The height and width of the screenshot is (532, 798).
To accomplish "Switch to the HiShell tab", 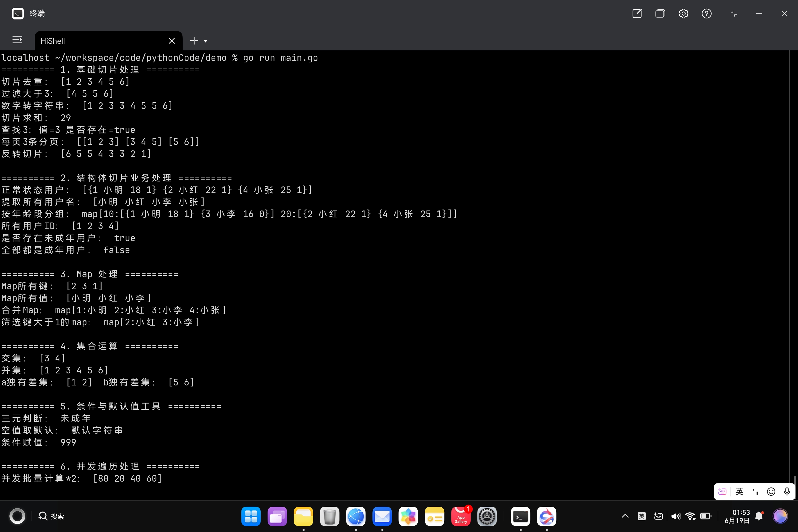I will point(108,41).
